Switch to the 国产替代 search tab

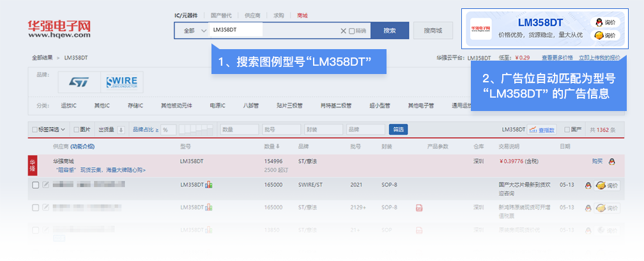[x=221, y=15]
